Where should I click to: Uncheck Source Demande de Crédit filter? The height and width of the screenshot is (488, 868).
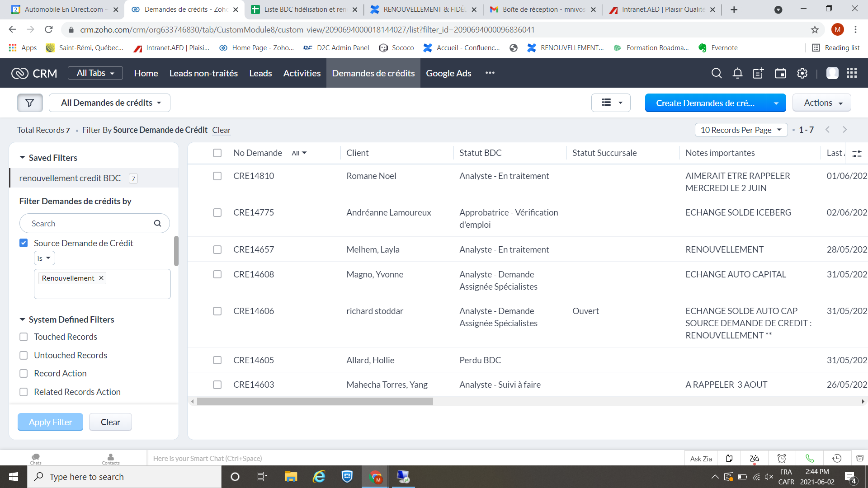[x=24, y=243]
